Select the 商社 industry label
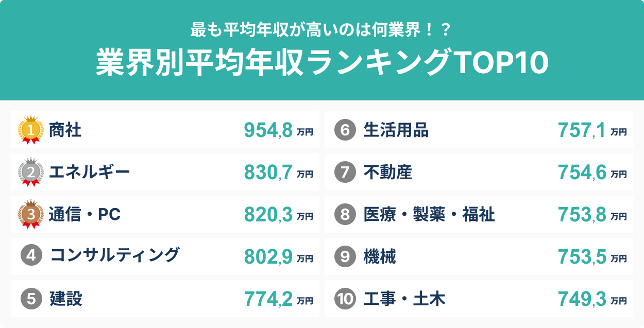Image resolution: width=644 pixels, height=328 pixels. 65,130
